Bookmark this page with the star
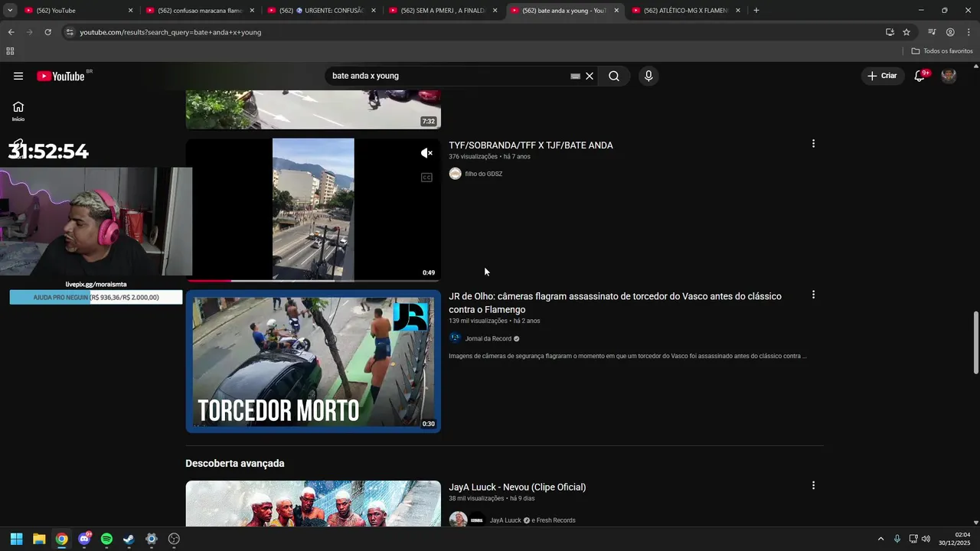The image size is (980, 551). (906, 32)
